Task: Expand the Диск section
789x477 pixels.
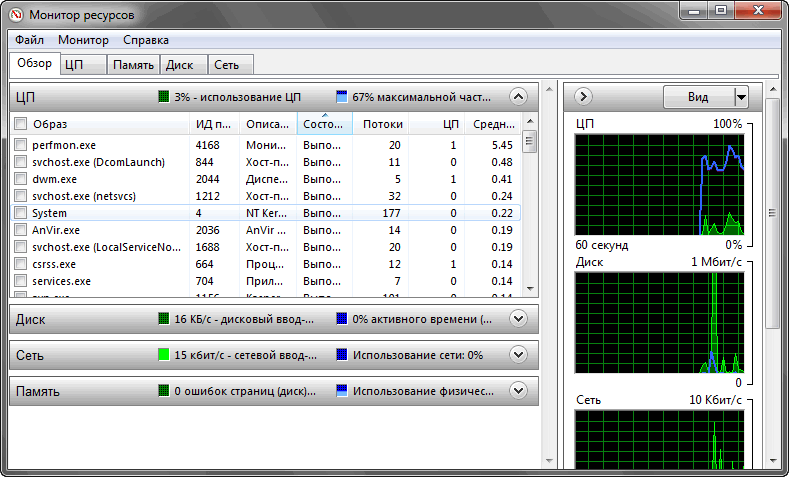Action: tap(517, 319)
